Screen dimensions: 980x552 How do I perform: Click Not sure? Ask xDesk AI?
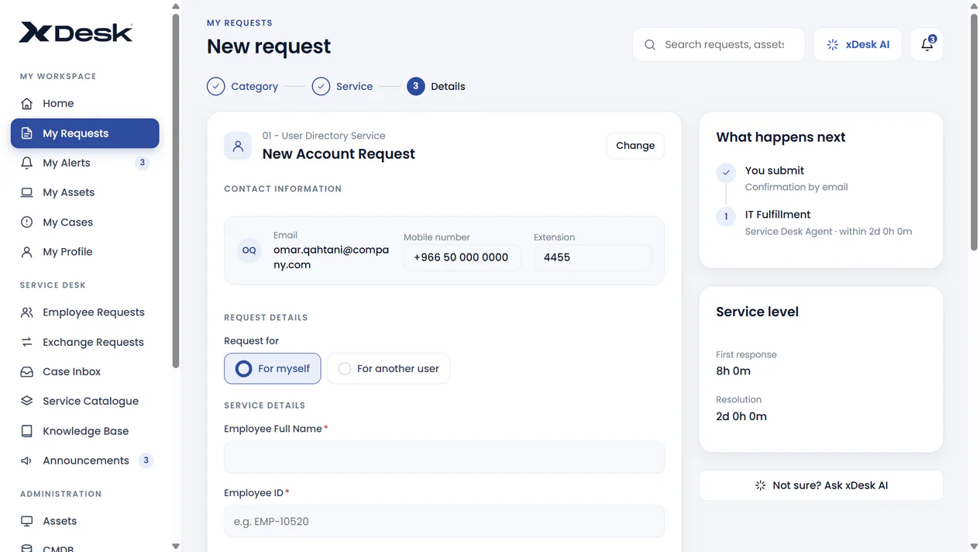(x=821, y=485)
